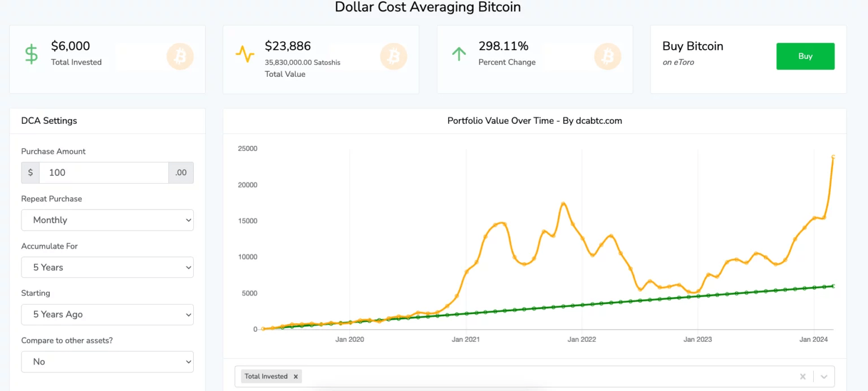Click the 35,830,000.00 Satoshis text
The height and width of the screenshot is (391, 868).
tap(302, 63)
